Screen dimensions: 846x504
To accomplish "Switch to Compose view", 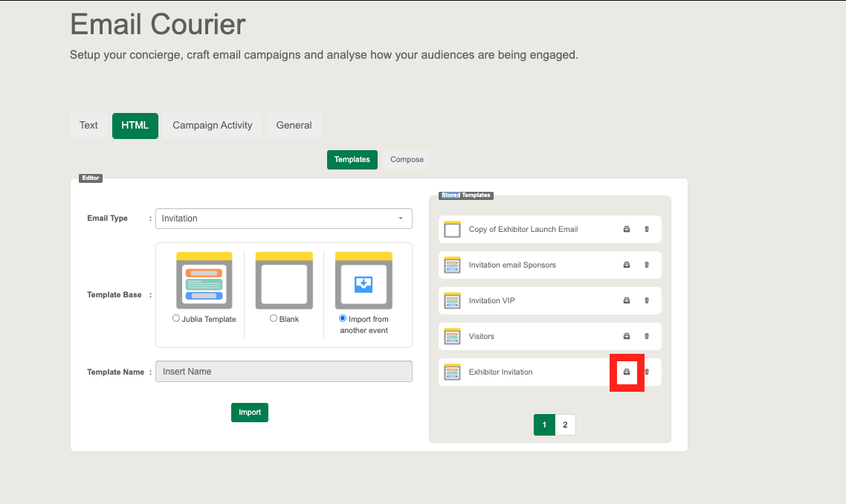I will click(x=407, y=160).
